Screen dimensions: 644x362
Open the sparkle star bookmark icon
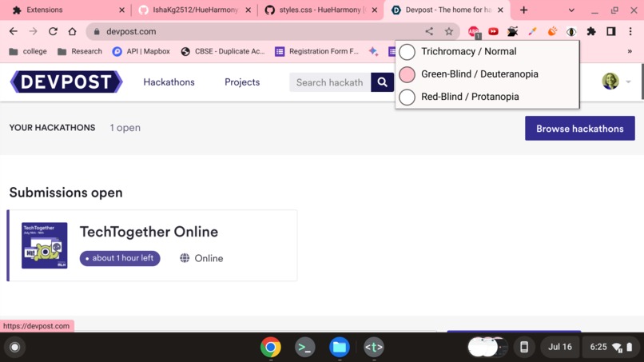pos(373,51)
